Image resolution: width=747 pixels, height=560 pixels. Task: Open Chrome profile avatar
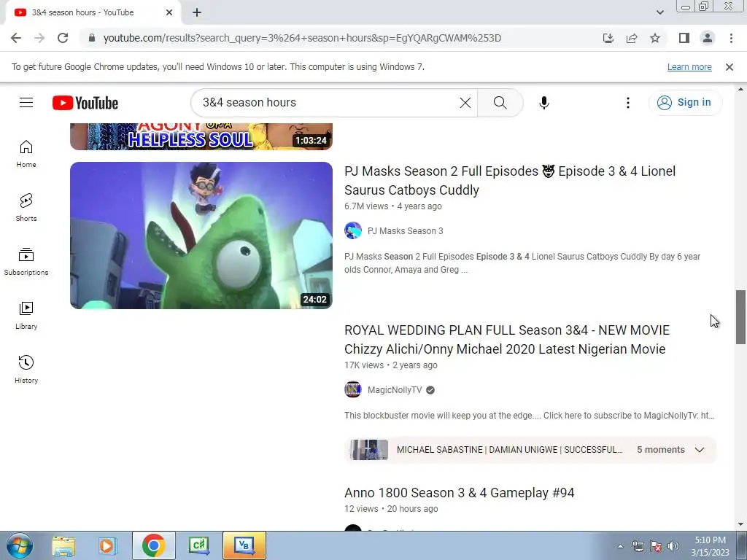[708, 38]
